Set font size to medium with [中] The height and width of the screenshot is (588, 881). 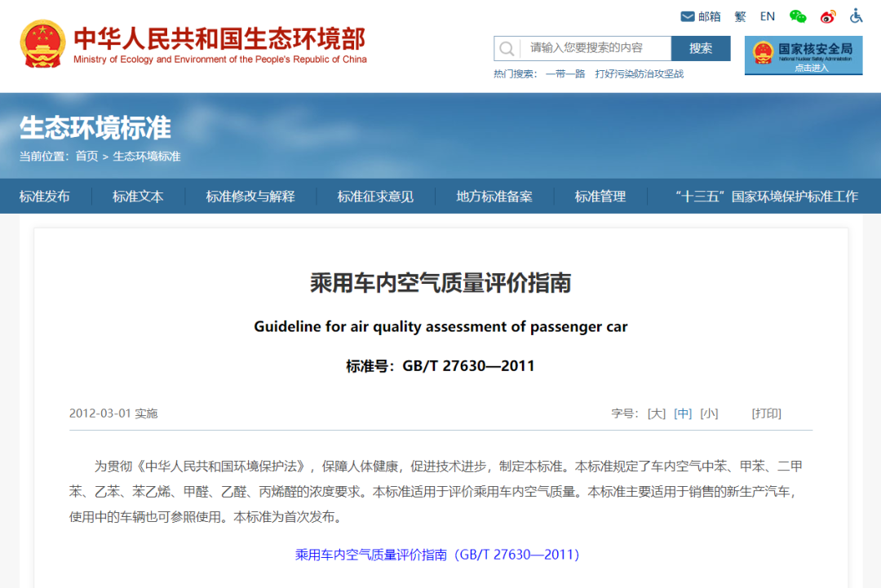point(683,413)
